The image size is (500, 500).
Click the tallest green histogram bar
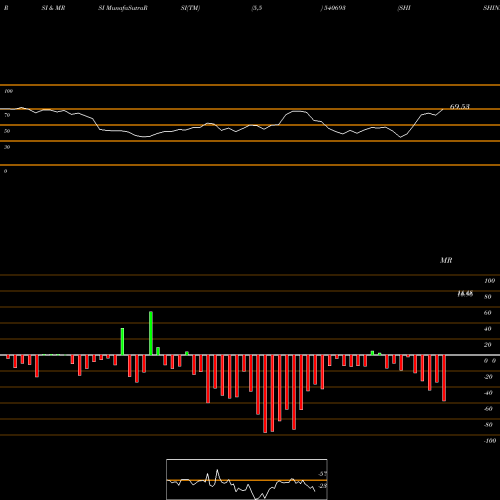(151, 333)
